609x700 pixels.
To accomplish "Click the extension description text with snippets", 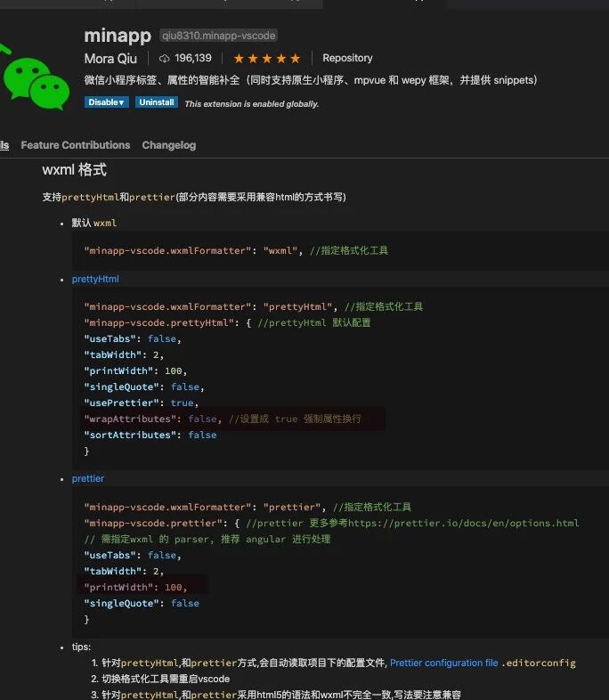I will (x=311, y=80).
